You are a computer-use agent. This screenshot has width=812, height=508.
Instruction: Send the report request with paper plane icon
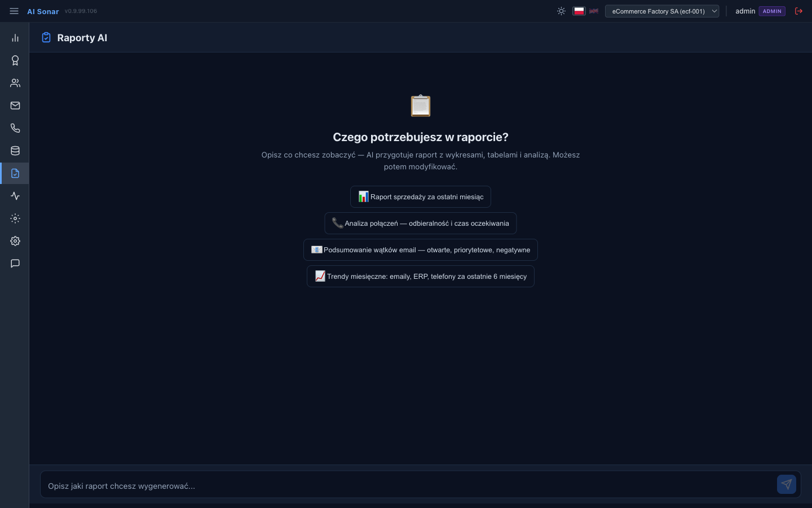point(787,484)
